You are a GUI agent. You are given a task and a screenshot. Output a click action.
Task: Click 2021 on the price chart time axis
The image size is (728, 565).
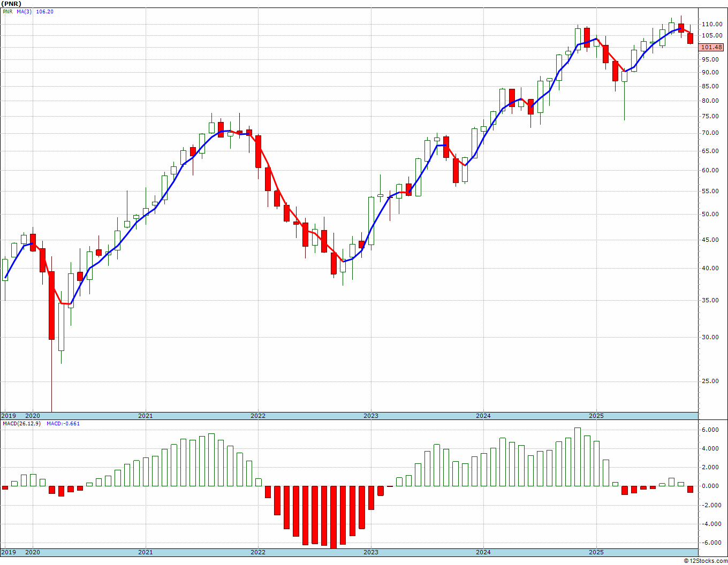coord(145,416)
